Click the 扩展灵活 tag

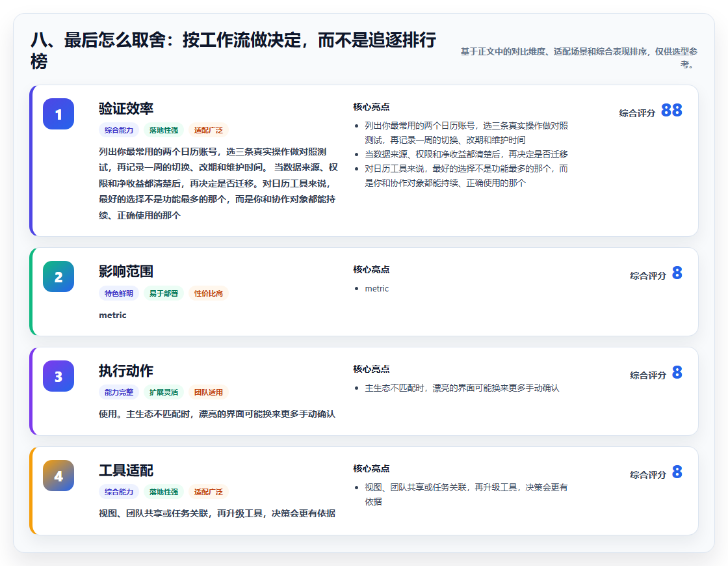(x=163, y=392)
